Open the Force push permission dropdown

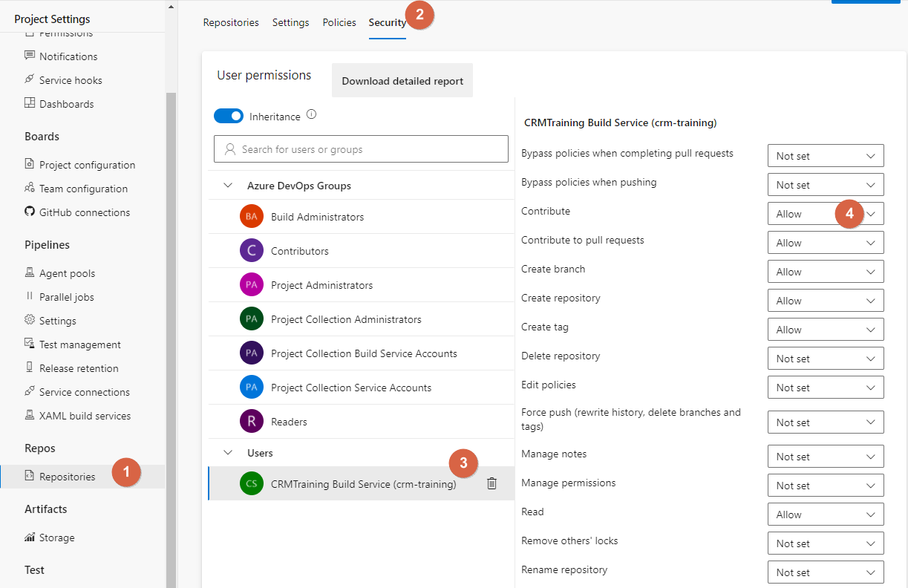(826, 422)
